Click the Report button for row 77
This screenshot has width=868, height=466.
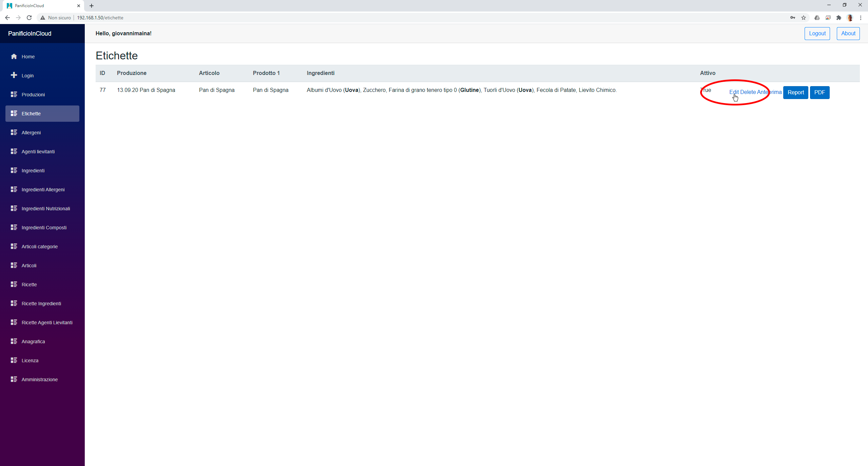click(x=796, y=92)
